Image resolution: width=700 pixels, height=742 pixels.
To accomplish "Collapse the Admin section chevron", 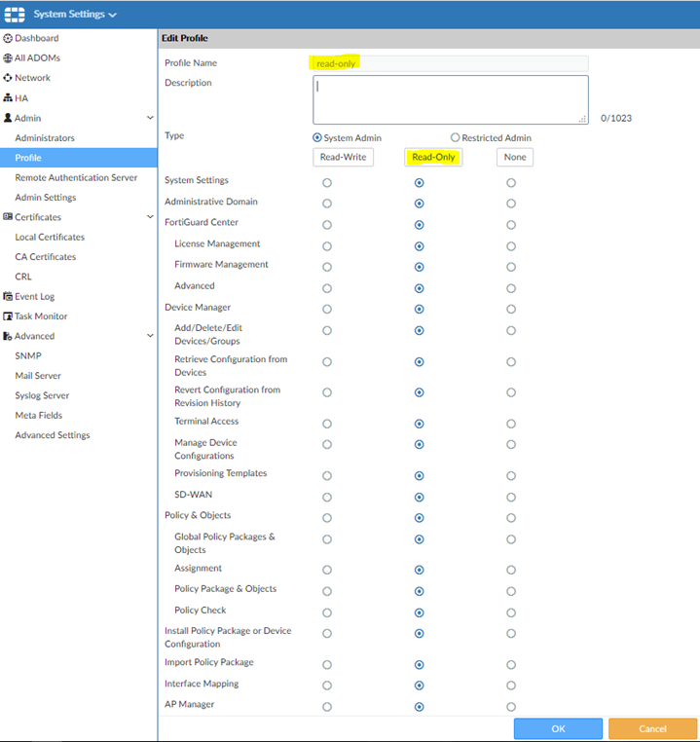I will [149, 118].
